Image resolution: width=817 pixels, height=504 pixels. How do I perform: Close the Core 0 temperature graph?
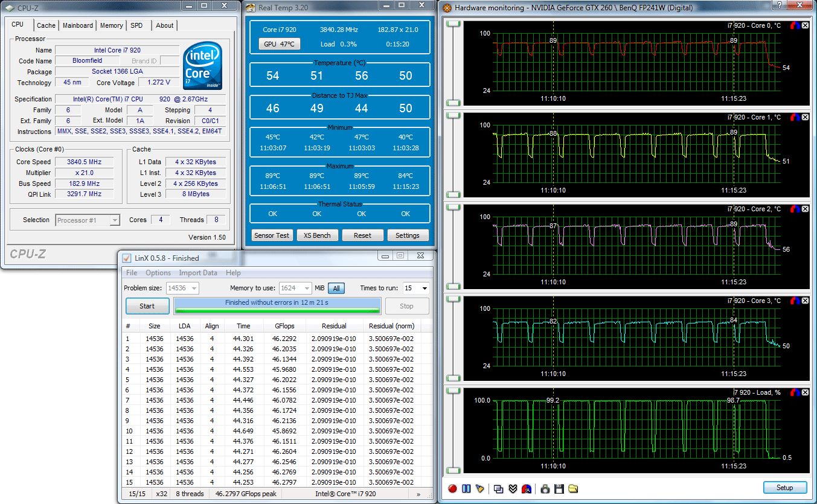[805, 25]
